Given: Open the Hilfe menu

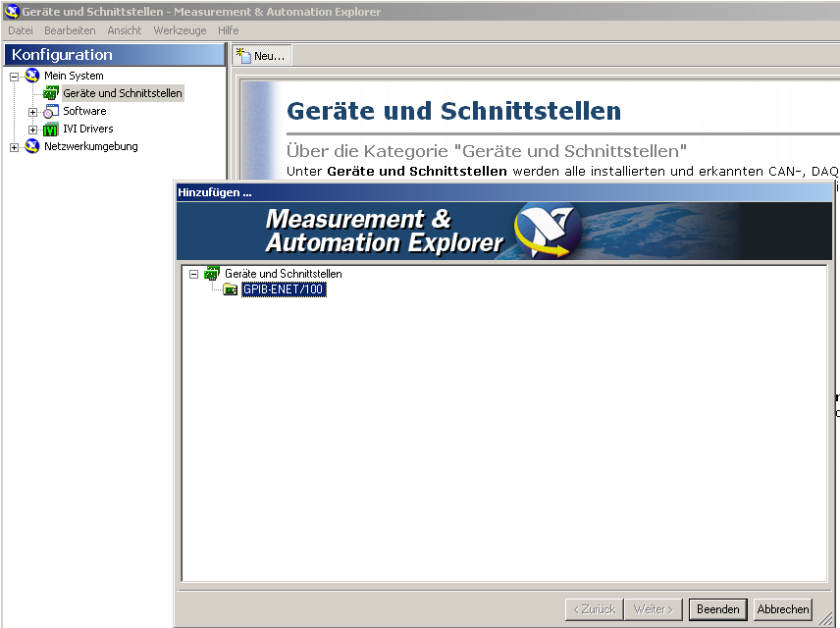Looking at the screenshot, I should (229, 30).
